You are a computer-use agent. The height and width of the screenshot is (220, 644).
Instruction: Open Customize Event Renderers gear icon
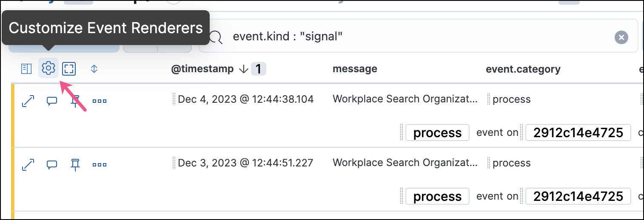click(48, 68)
